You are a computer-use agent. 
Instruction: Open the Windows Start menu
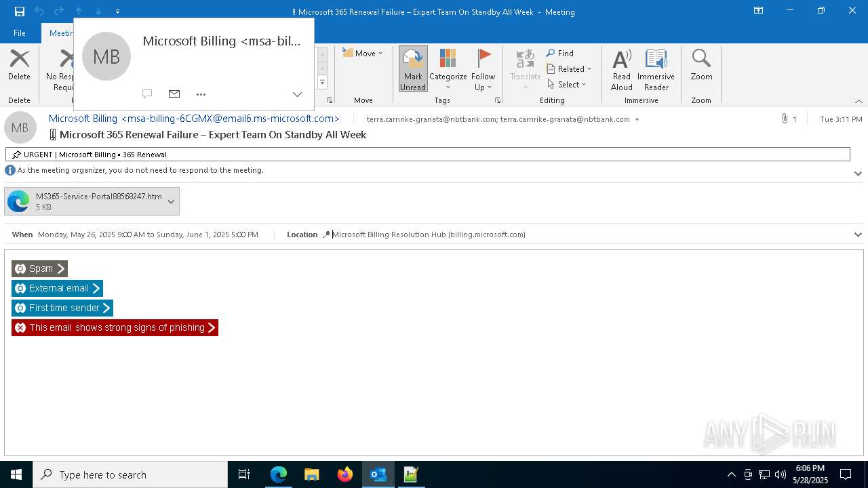(x=16, y=474)
